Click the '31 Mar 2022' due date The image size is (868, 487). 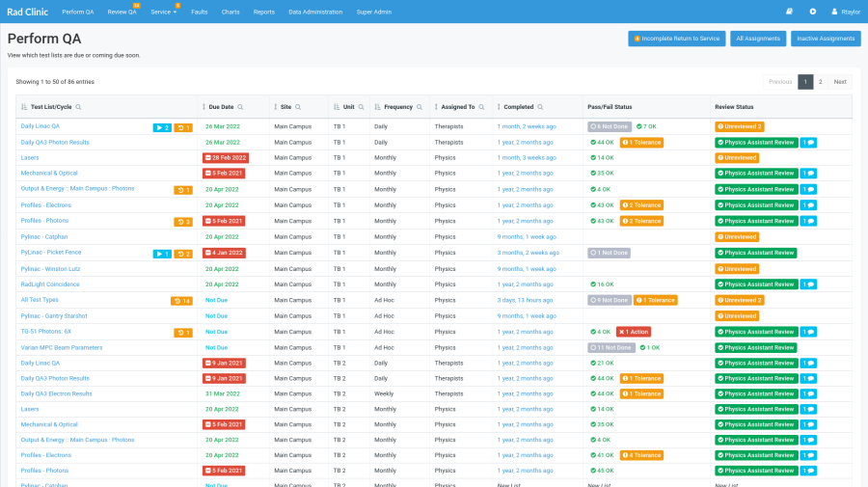pyautogui.click(x=223, y=394)
